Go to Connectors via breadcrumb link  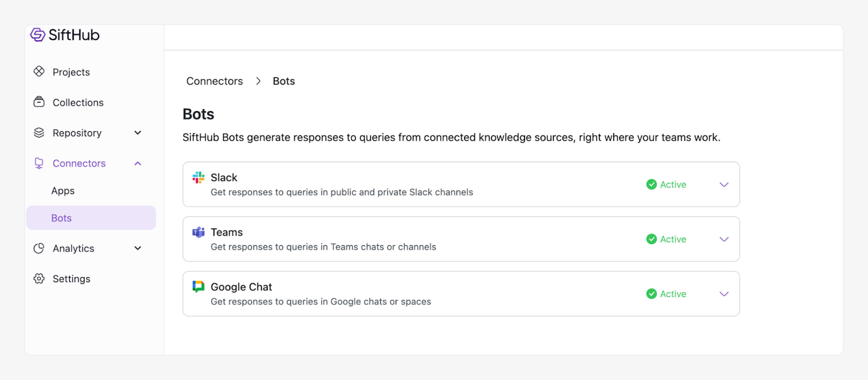[x=214, y=81]
